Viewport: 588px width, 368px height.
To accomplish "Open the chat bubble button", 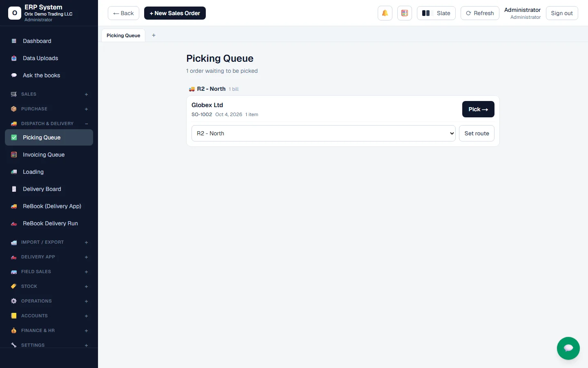I will (x=568, y=348).
